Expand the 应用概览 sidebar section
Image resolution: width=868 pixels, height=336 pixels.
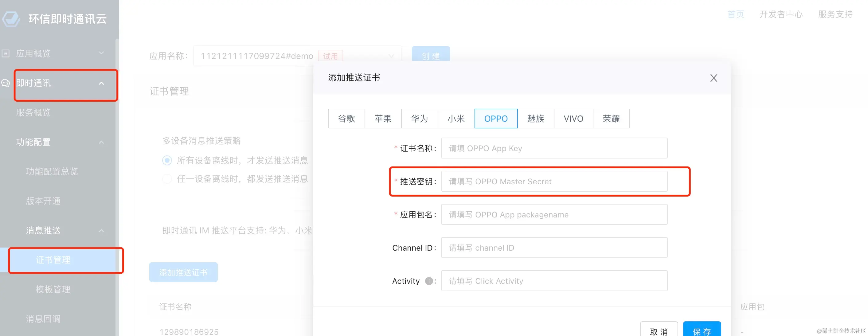tap(101, 53)
